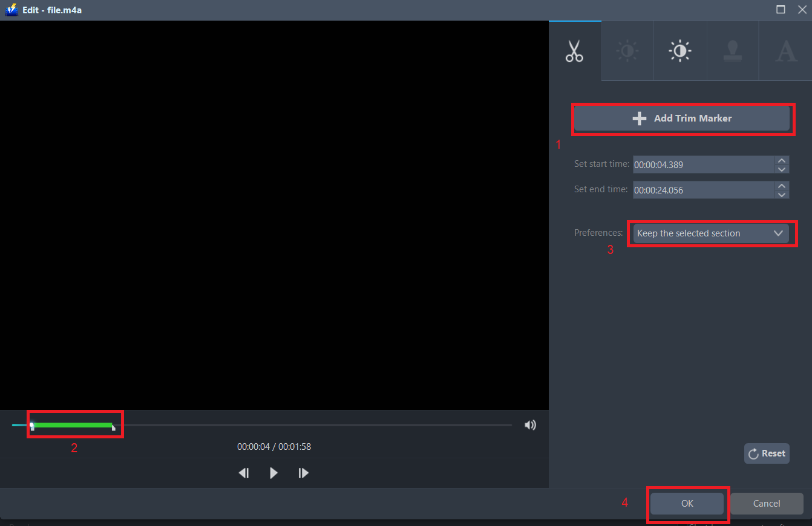Image resolution: width=812 pixels, height=526 pixels.
Task: Open the Subtitle tab with letter A
Action: 785,51
